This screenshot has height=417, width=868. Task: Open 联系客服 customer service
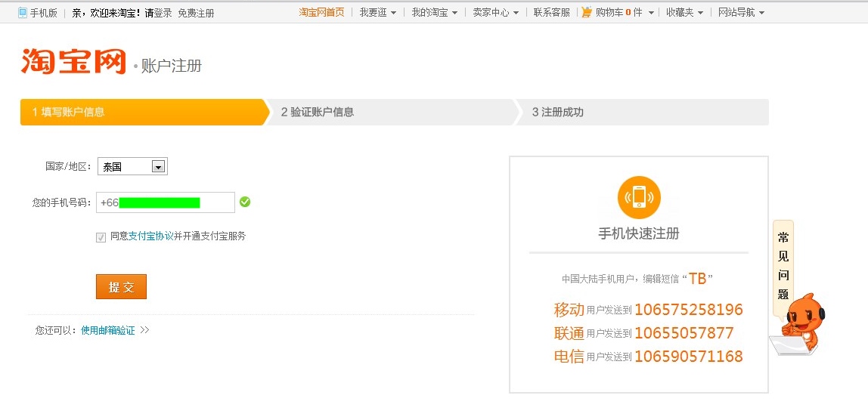click(x=551, y=12)
